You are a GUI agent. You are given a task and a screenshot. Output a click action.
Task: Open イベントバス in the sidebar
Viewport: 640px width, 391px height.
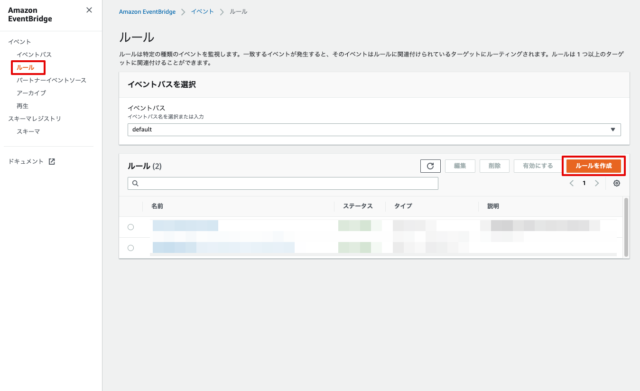(34, 54)
